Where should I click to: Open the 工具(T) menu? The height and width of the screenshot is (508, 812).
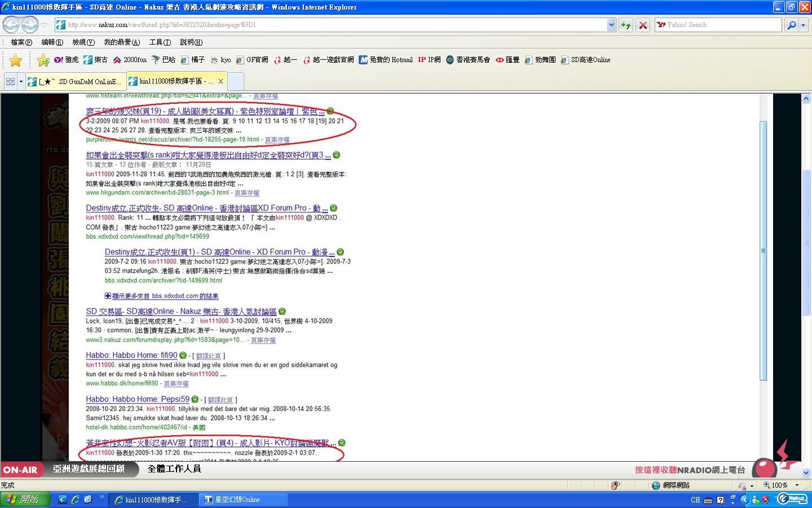pyautogui.click(x=160, y=42)
